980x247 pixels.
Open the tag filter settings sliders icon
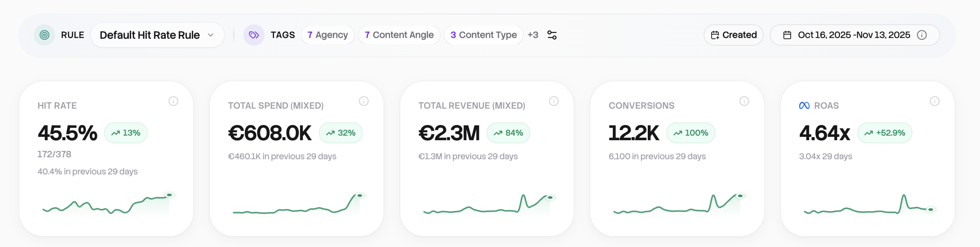(552, 35)
